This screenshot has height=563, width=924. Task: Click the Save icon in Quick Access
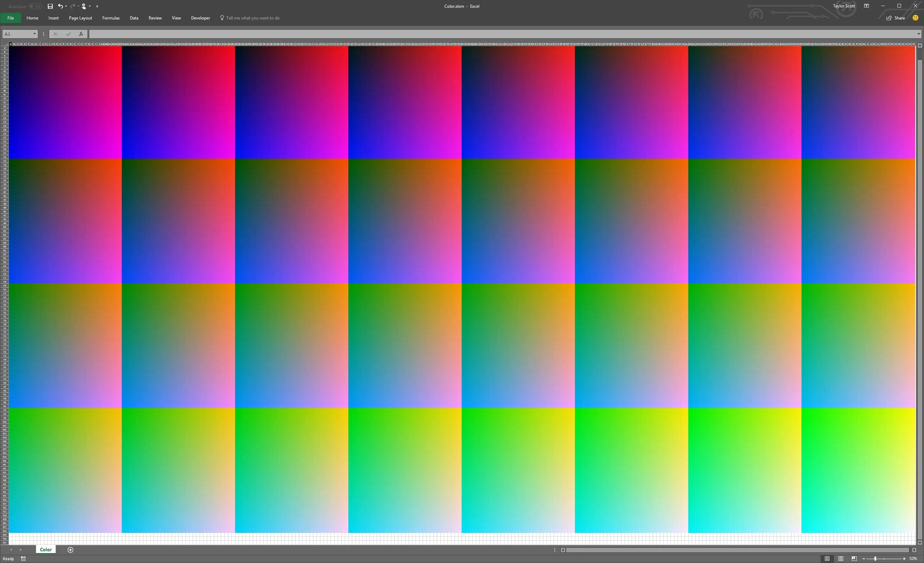click(x=50, y=6)
